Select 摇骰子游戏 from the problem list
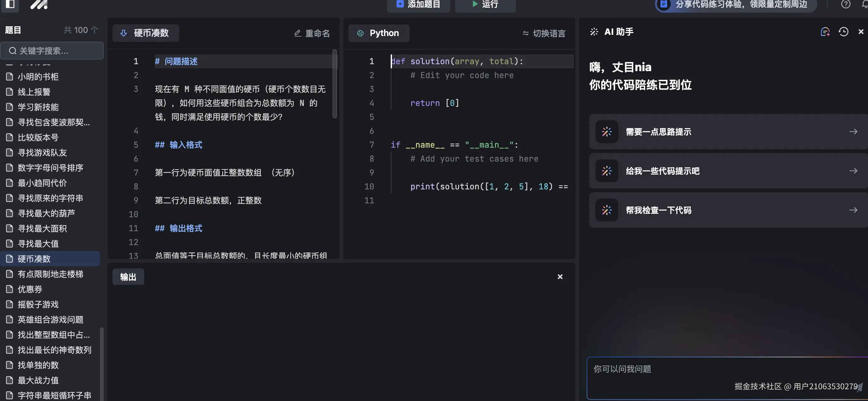This screenshot has height=401, width=868. (x=38, y=304)
